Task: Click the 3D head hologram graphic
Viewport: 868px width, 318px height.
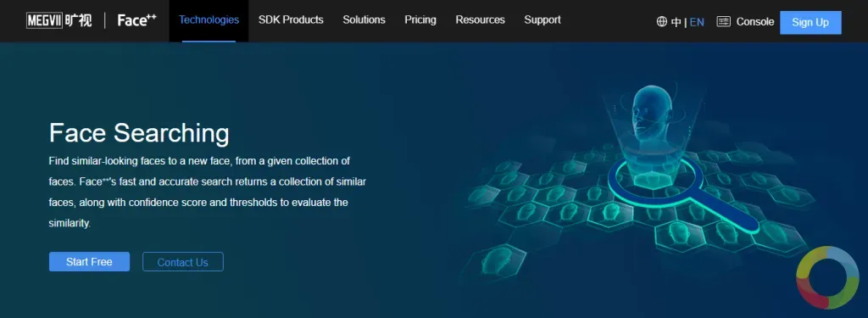Action: click(651, 116)
